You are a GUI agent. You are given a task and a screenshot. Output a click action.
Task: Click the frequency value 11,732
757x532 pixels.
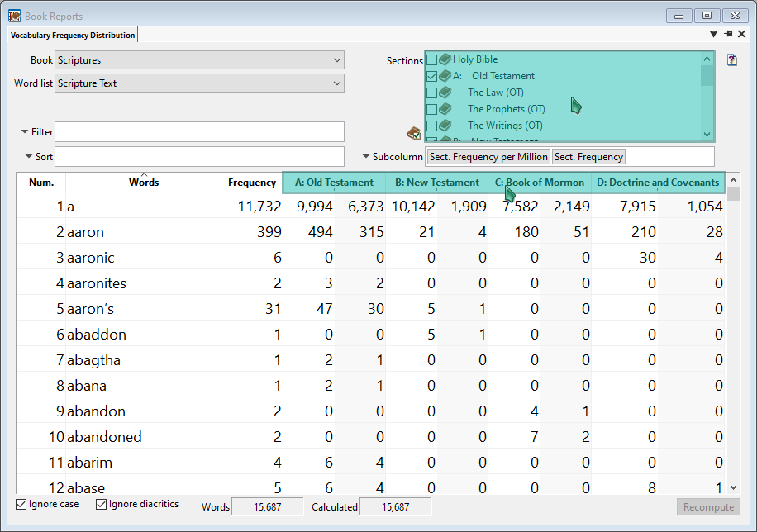pyautogui.click(x=259, y=207)
